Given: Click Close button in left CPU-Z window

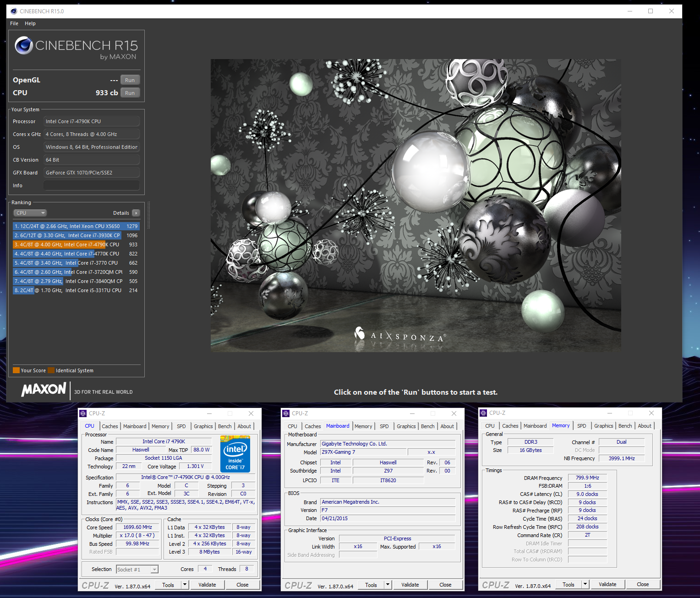Looking at the screenshot, I should pyautogui.click(x=242, y=585).
